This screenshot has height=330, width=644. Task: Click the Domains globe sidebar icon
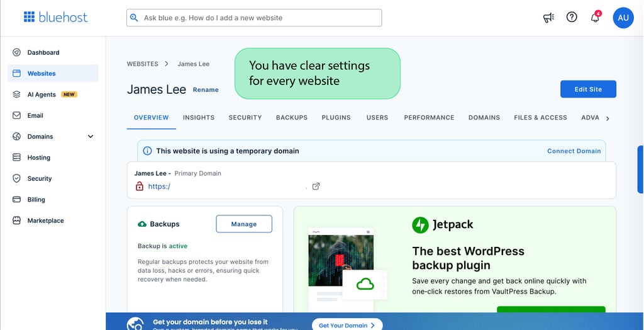[16, 136]
